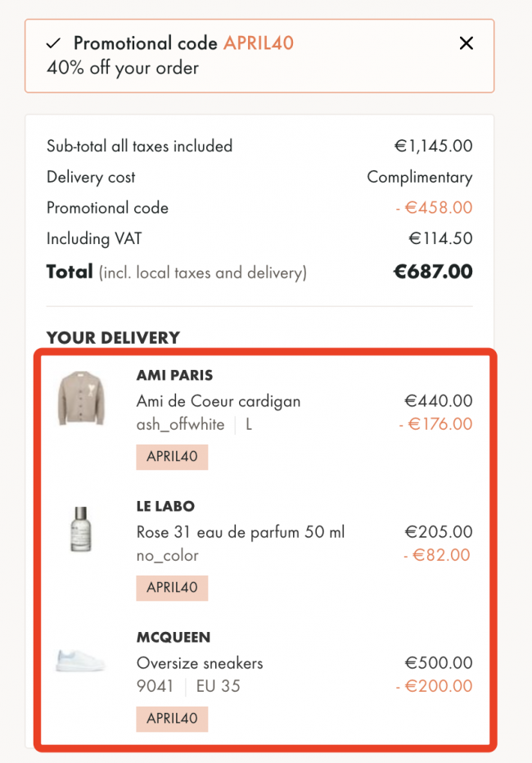
Task: Open the Le Labo perfume bottle image
Action: point(81,529)
